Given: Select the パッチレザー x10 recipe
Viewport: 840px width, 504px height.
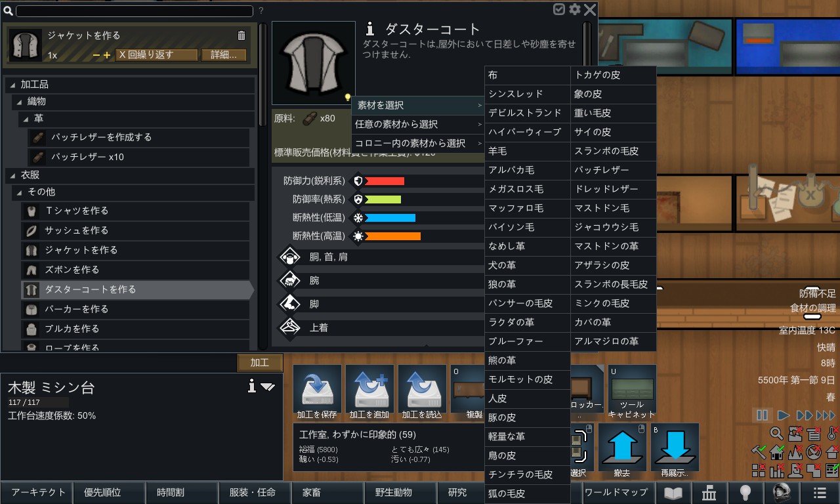Looking at the screenshot, I should 138,157.
